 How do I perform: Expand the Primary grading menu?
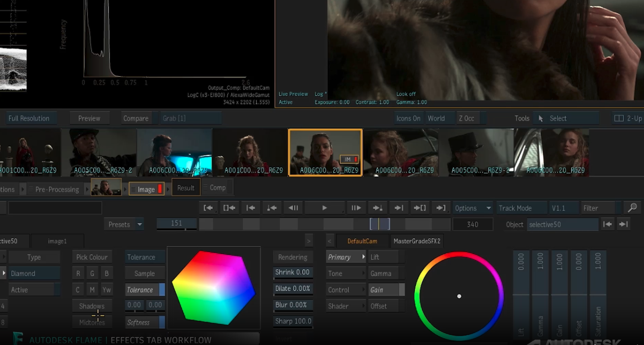click(x=345, y=257)
